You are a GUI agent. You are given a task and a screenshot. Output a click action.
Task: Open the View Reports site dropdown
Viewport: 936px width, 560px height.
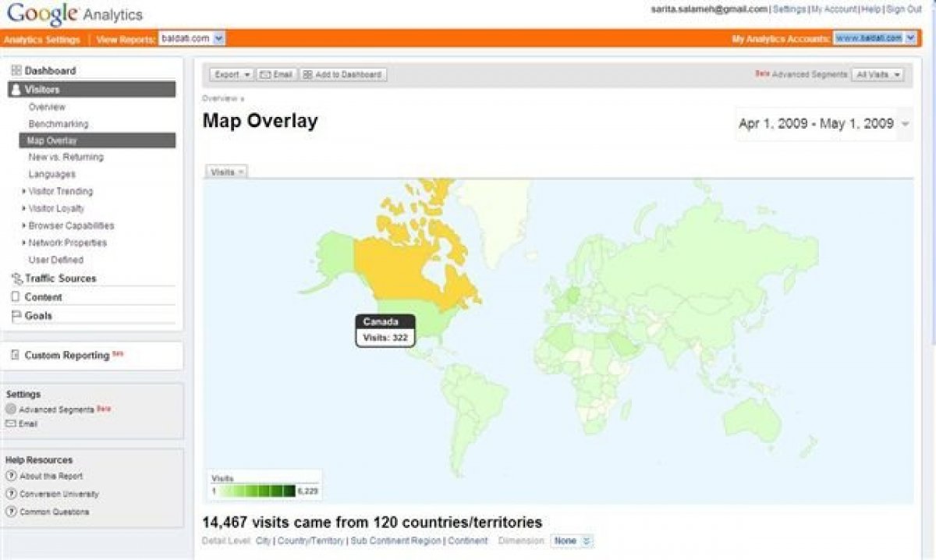(192, 38)
